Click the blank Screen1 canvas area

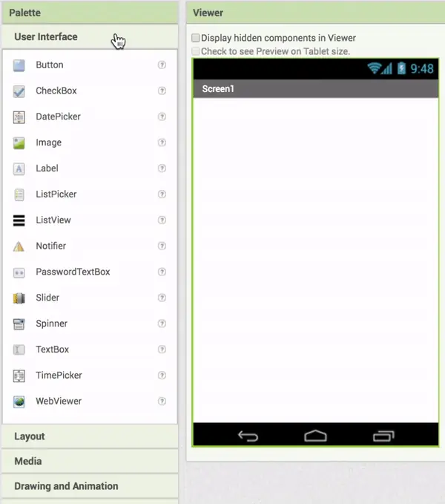click(x=316, y=260)
